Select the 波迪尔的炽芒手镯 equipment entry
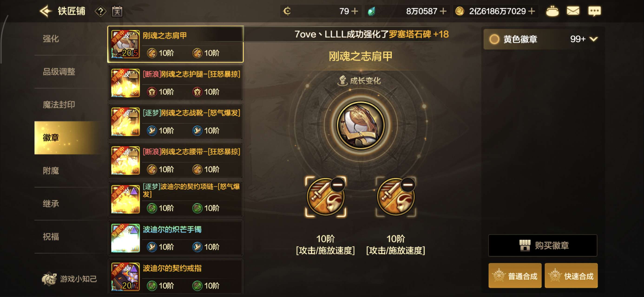644x297 pixels. tap(175, 238)
